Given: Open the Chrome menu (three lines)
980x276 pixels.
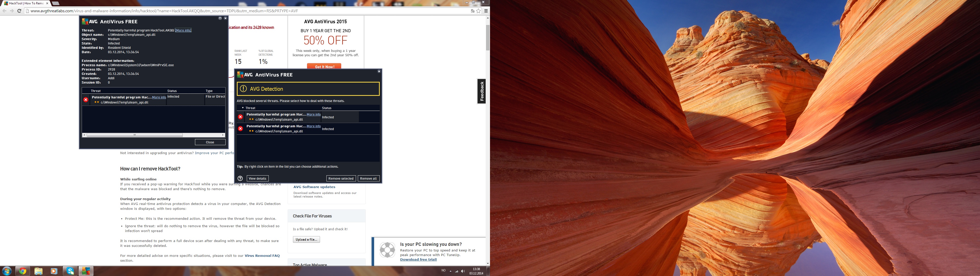Looking at the screenshot, I should pos(486,11).
